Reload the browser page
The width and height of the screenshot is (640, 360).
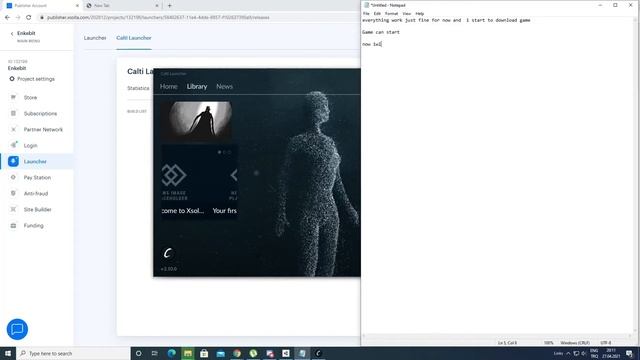(29, 18)
